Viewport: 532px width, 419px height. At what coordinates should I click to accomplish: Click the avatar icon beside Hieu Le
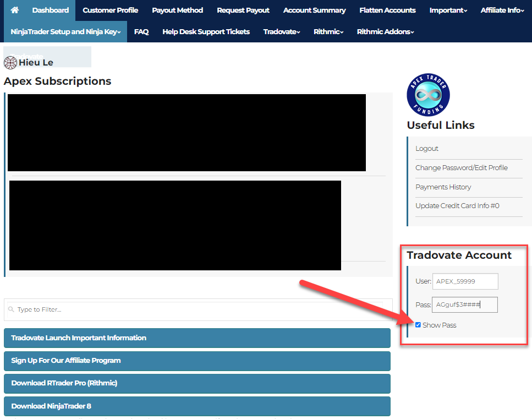pos(10,62)
